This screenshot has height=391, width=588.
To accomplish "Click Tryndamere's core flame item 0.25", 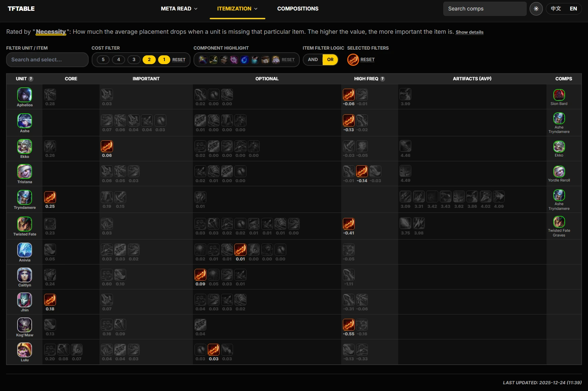I will tap(50, 197).
